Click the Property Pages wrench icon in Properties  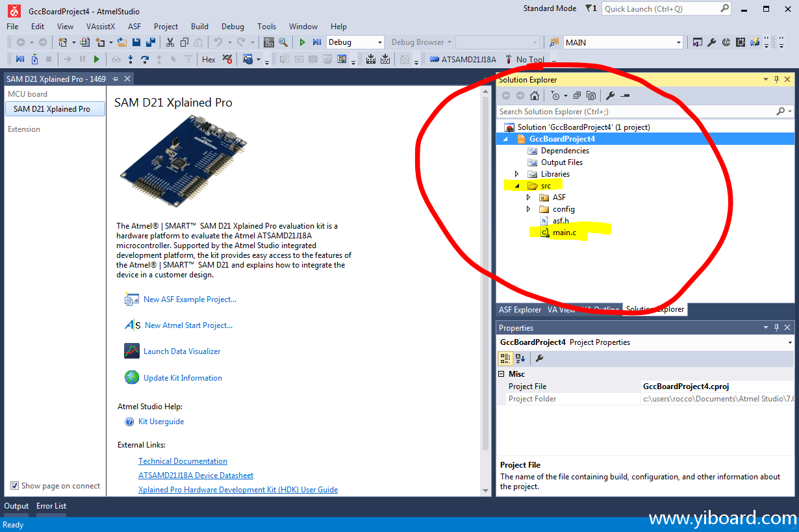click(x=539, y=358)
